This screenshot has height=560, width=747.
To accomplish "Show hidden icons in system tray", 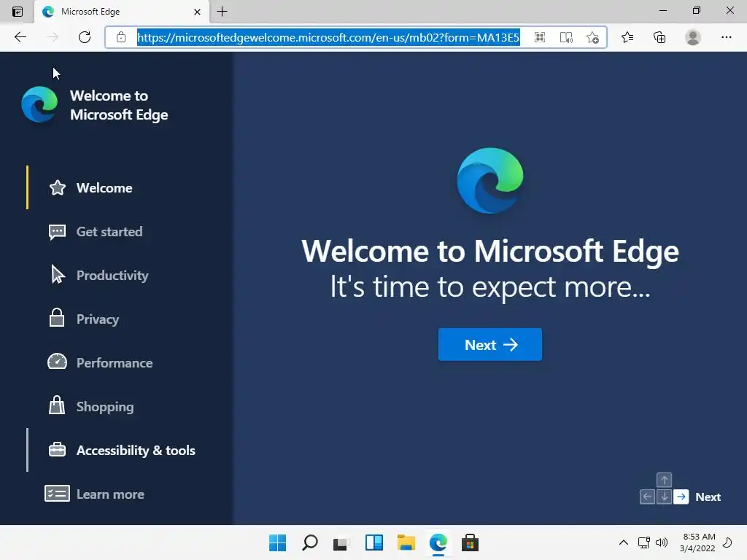I will (x=623, y=542).
